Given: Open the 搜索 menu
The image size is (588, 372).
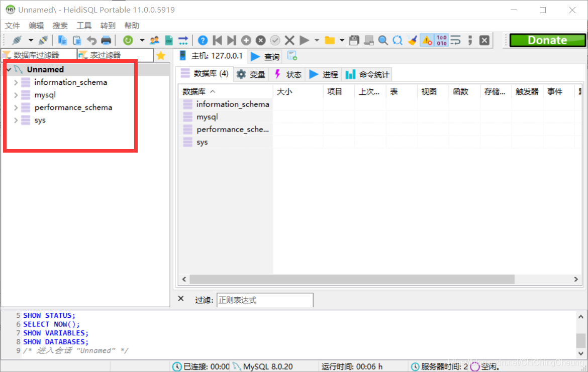Looking at the screenshot, I should coord(60,26).
